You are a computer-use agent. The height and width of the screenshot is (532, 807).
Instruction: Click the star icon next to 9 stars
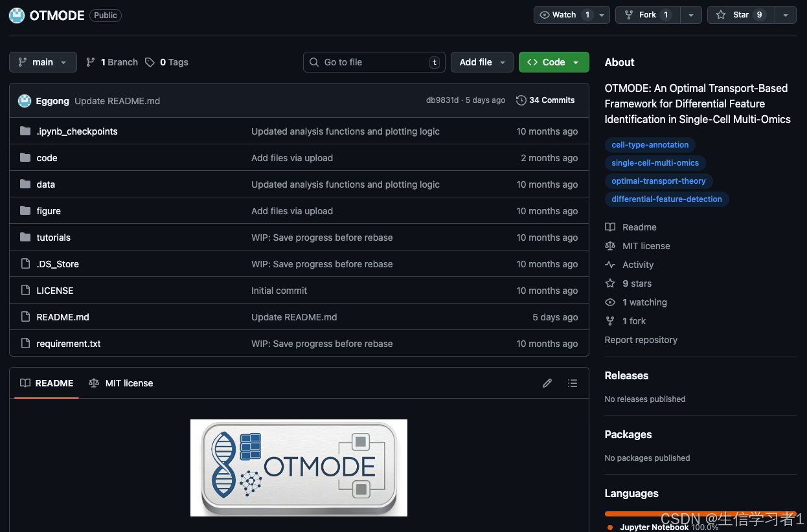pos(610,283)
